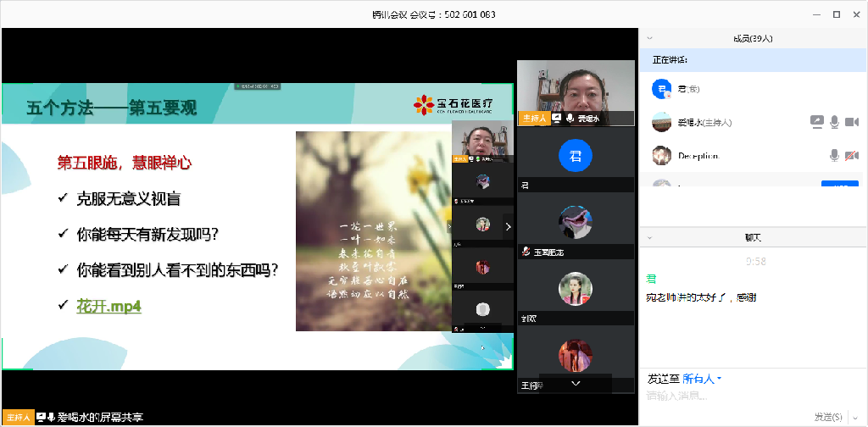Screen dimensions: 868x427
Task: Click the bullet 克服无意义视盲
Action: (x=128, y=199)
